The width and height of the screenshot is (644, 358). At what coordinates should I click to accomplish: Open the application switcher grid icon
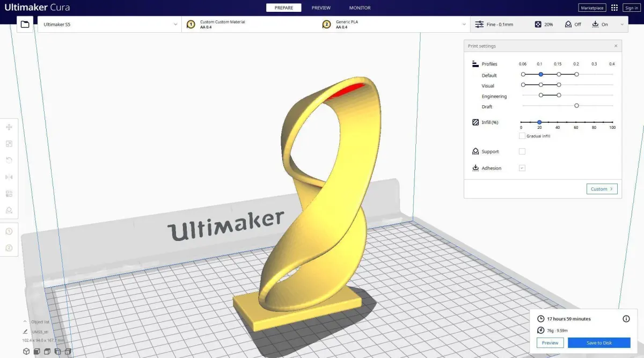[614, 8]
